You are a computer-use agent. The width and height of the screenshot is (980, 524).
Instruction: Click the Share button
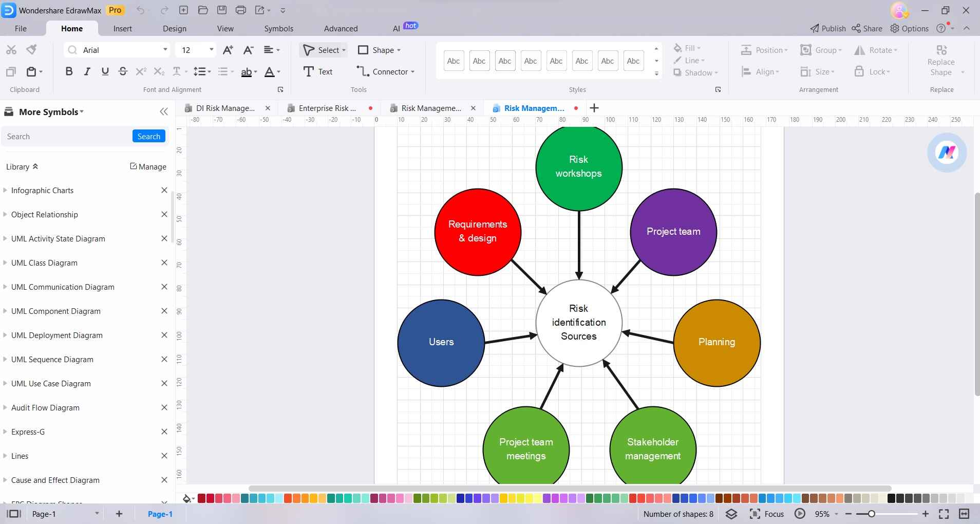(867, 29)
